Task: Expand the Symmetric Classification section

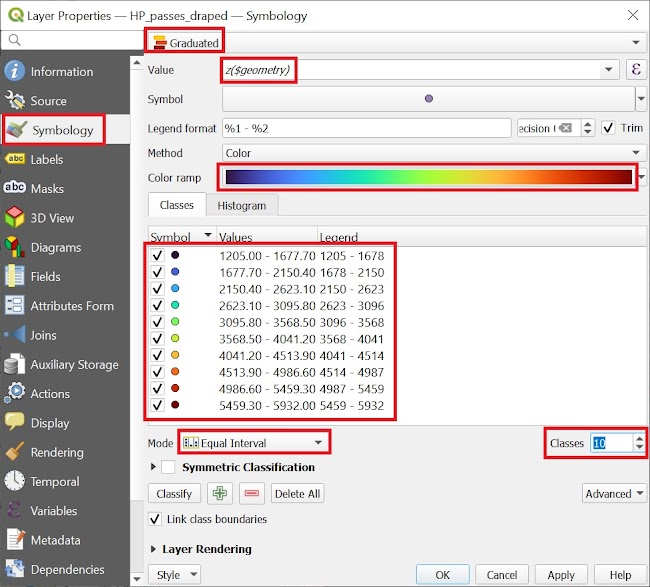Action: (x=153, y=467)
